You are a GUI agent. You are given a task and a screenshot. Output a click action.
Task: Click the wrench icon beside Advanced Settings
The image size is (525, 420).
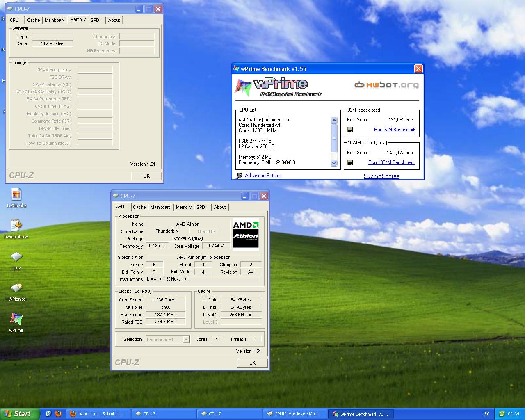click(239, 176)
